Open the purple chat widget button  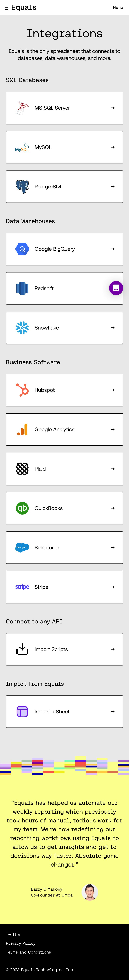(x=116, y=288)
